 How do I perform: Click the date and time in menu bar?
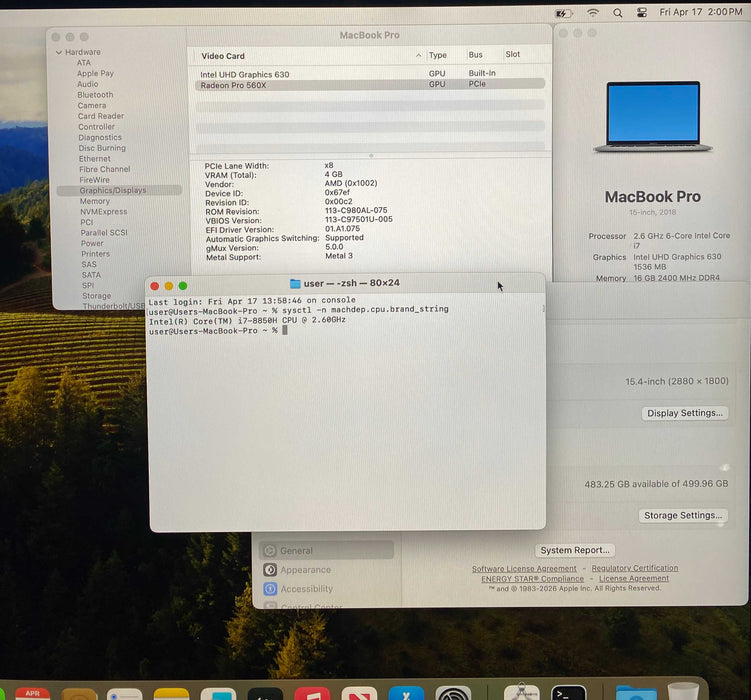click(x=701, y=12)
